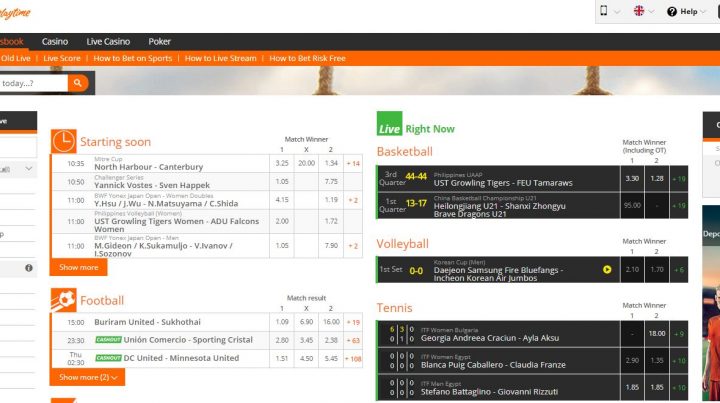Select odds 4.15 for Y.Hsu / J.Wu
This screenshot has height=403, width=720.
click(x=282, y=200)
